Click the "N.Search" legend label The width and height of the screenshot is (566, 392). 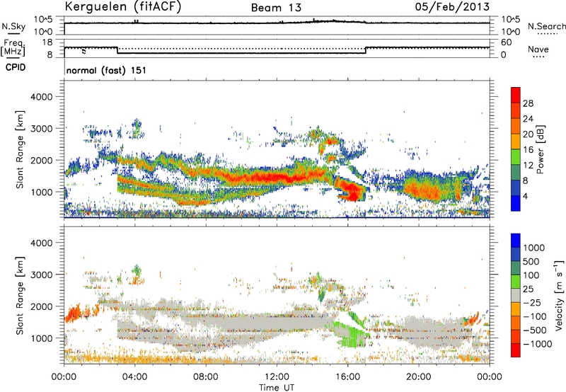pyautogui.click(x=546, y=26)
